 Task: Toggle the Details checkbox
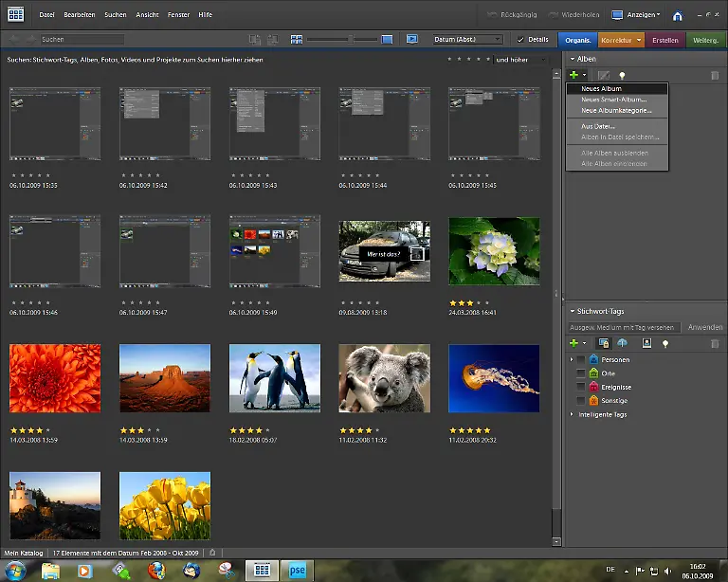tap(520, 40)
